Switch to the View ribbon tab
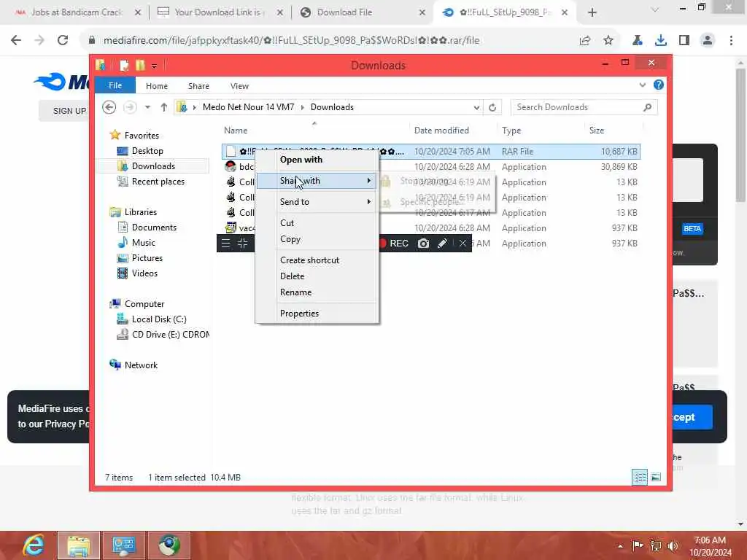This screenshot has width=747, height=560. [239, 86]
